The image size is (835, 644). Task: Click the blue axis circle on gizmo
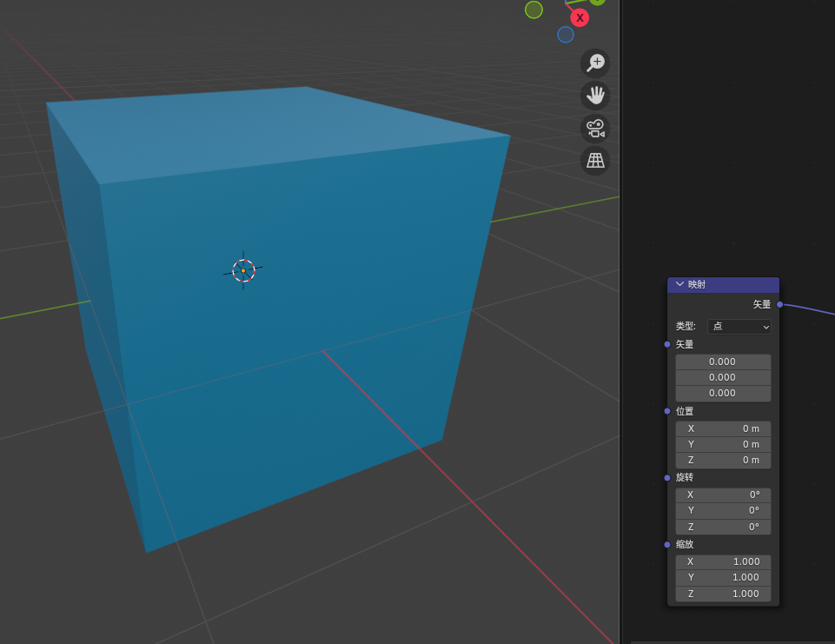[x=566, y=35]
